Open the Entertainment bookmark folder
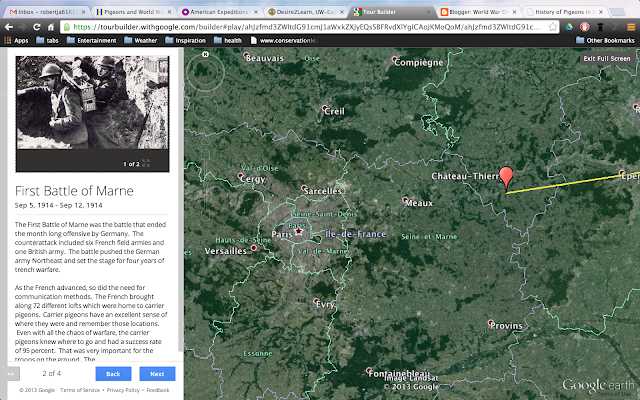 click(91, 40)
